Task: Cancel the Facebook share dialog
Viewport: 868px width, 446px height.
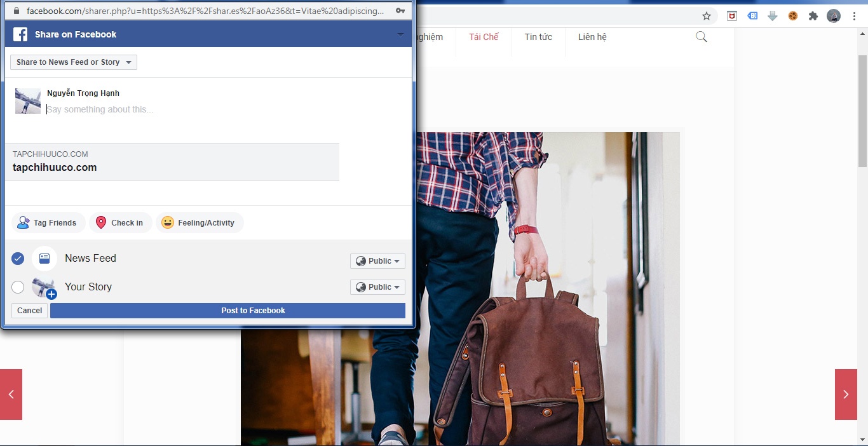Action: [x=29, y=311]
